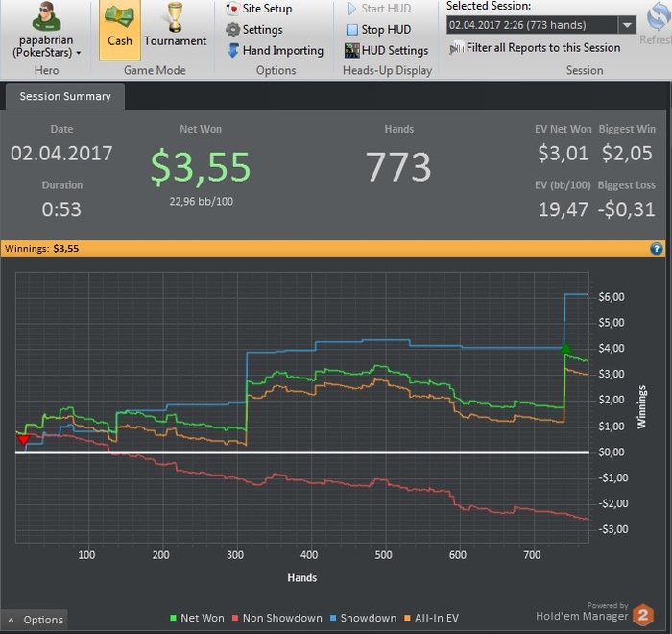Expand the Options panel at bottom
Screen dimensions: 672x634
(x=35, y=620)
